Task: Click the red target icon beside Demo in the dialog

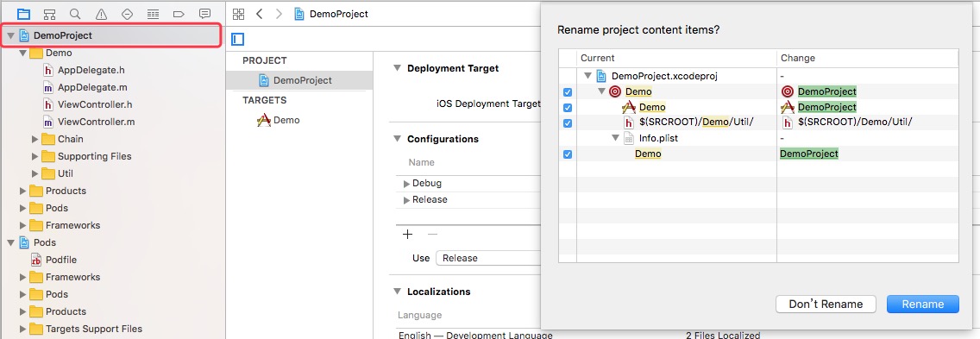Action: point(615,92)
